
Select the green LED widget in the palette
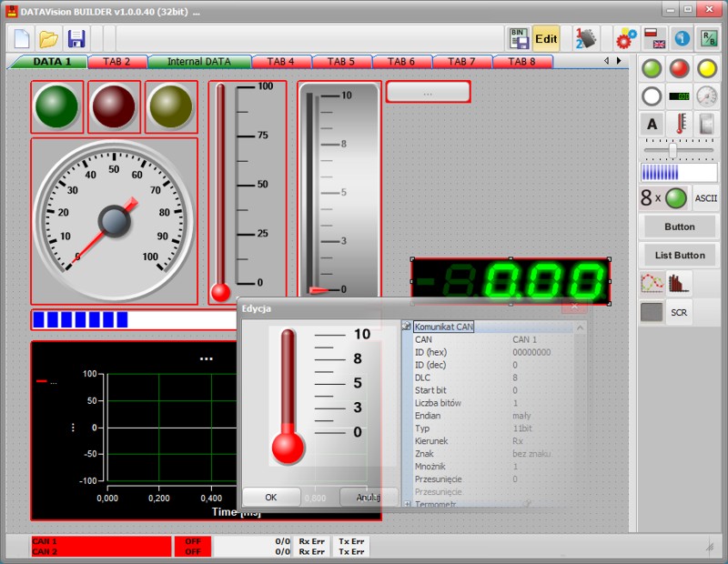(x=651, y=69)
